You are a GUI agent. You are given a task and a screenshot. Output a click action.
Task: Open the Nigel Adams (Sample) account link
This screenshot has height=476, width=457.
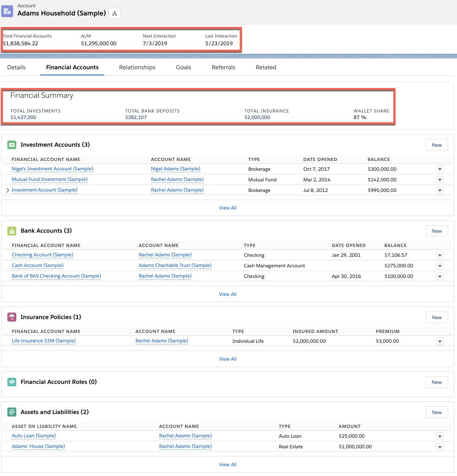(176, 168)
